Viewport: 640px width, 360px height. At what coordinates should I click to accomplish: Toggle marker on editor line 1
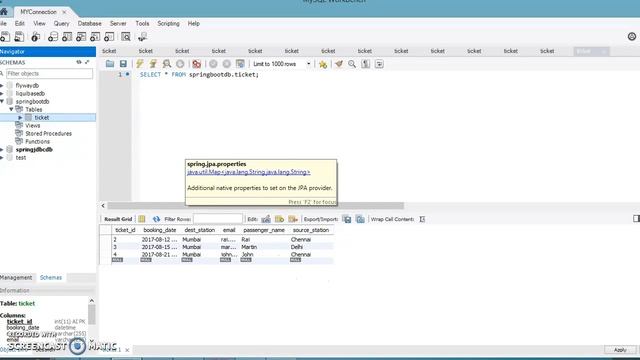pyautogui.click(x=127, y=74)
